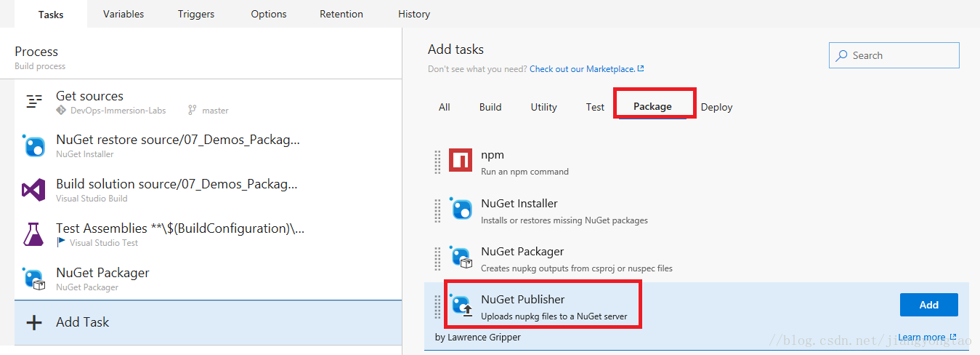Click the NuGet Installer icon in Add tasks
This screenshot has height=355, width=980.
(461, 209)
